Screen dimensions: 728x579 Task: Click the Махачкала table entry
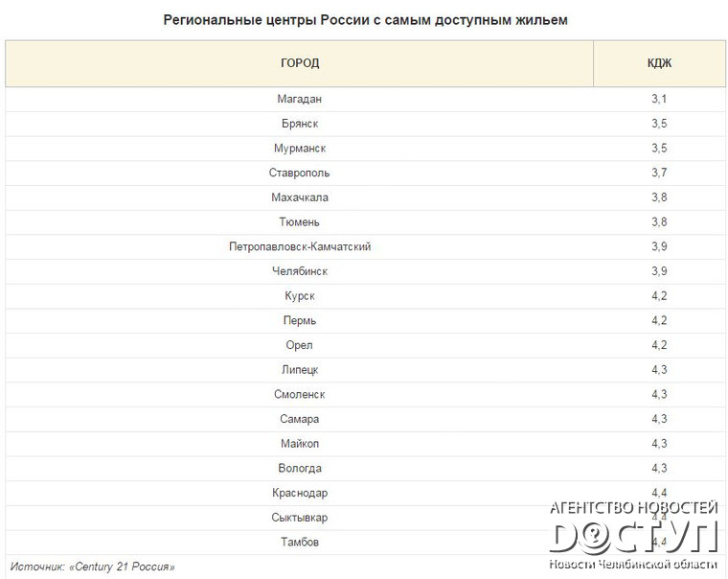[x=300, y=197]
